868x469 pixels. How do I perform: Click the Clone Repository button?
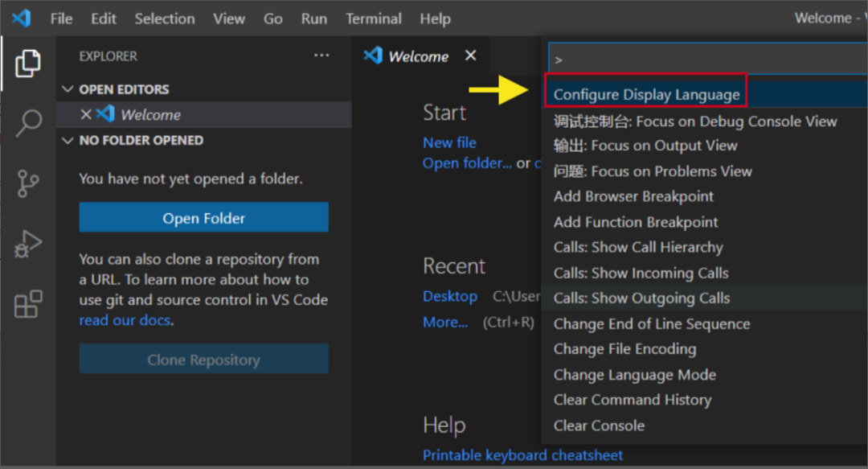pyautogui.click(x=203, y=359)
